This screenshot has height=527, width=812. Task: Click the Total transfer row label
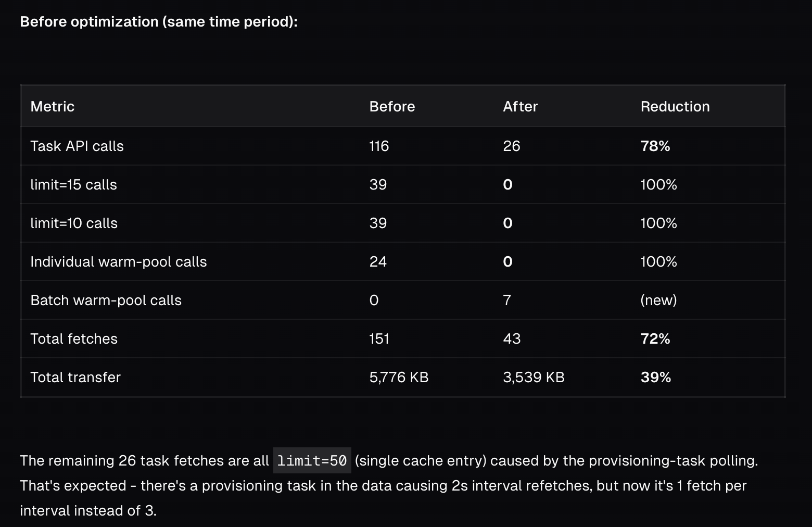coord(75,378)
